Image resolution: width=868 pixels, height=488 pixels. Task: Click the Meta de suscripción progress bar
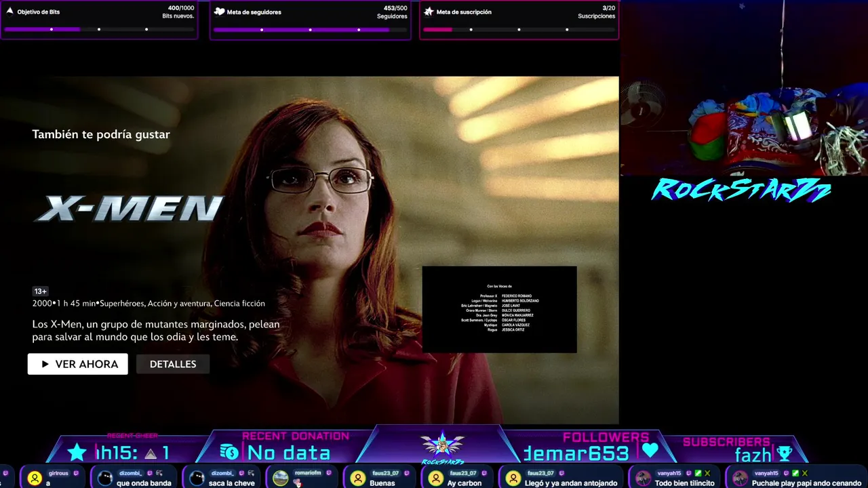point(519,30)
